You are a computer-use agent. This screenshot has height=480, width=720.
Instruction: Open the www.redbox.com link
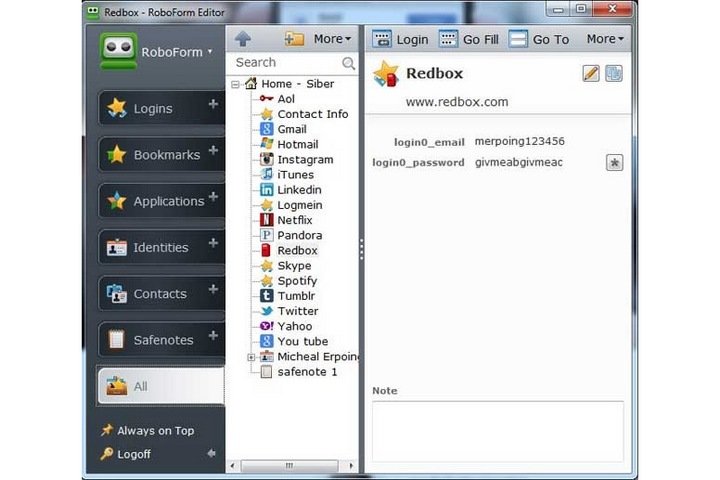(457, 102)
